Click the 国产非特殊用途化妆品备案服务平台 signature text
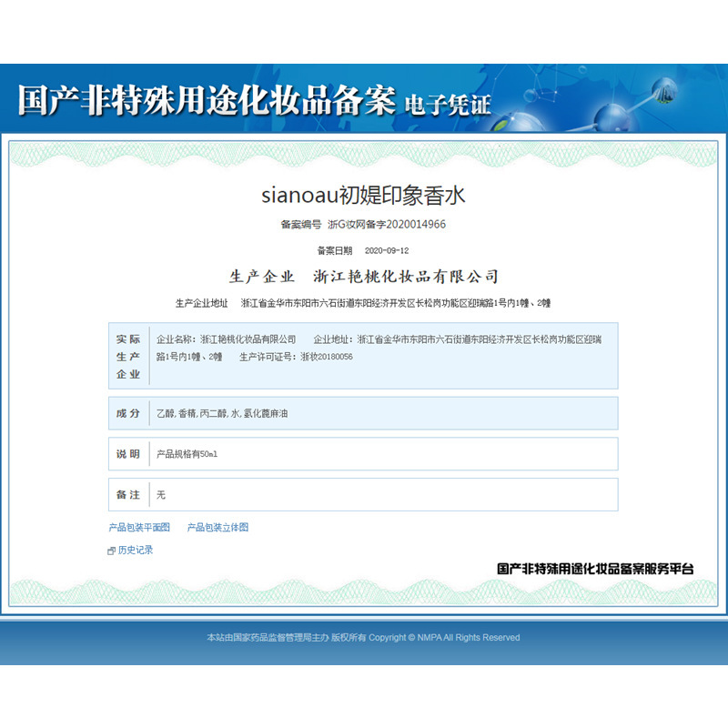The height and width of the screenshot is (728, 728). [595, 569]
